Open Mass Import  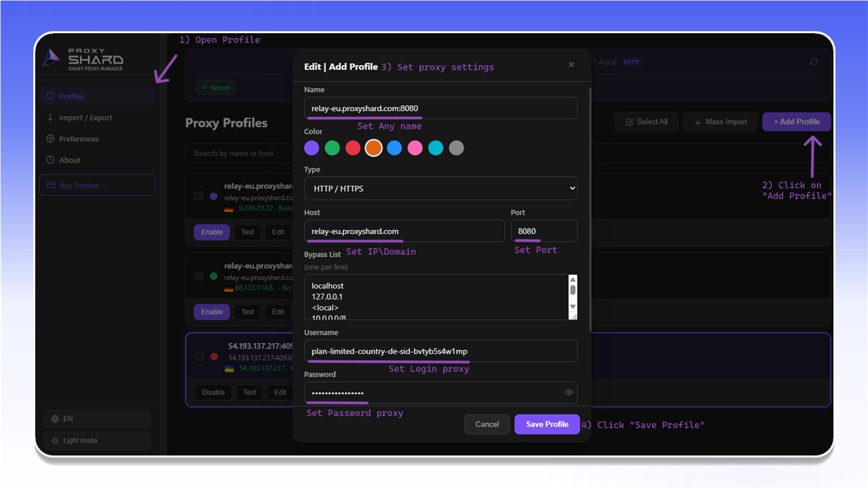[x=719, y=122]
